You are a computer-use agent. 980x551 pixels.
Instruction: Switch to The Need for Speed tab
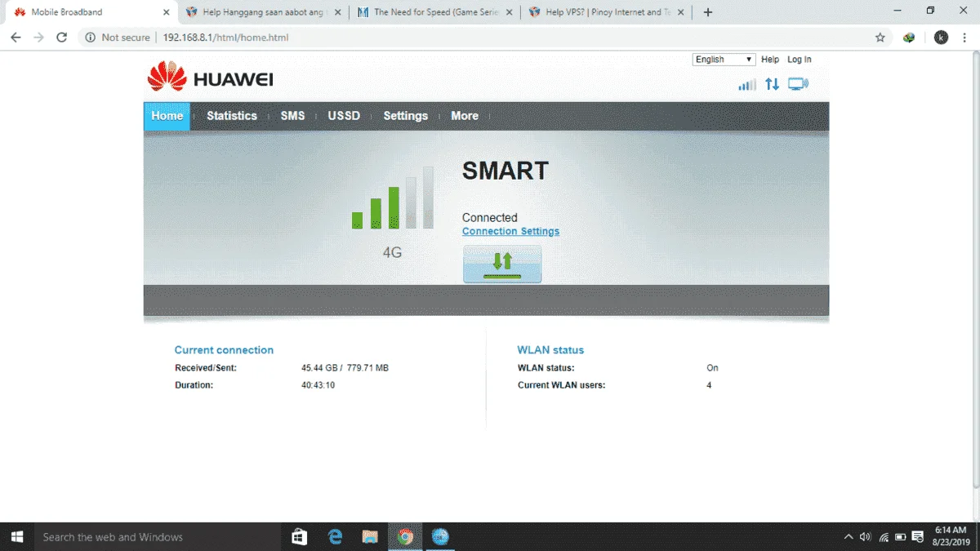[433, 12]
